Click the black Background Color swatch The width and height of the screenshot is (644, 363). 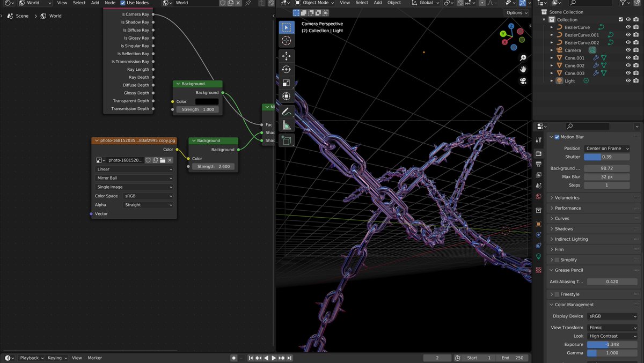(207, 101)
